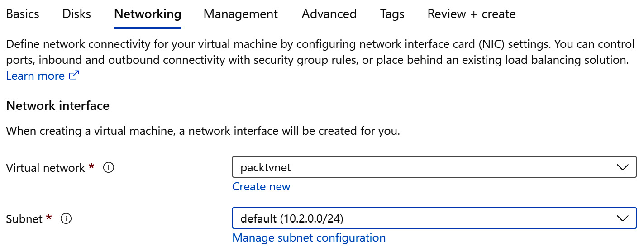This screenshot has height=251, width=644.
Task: Open the Advanced tab
Action: tap(329, 14)
